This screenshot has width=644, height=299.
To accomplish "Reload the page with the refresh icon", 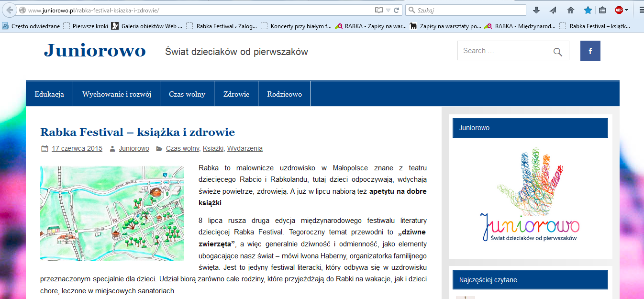I will [397, 10].
